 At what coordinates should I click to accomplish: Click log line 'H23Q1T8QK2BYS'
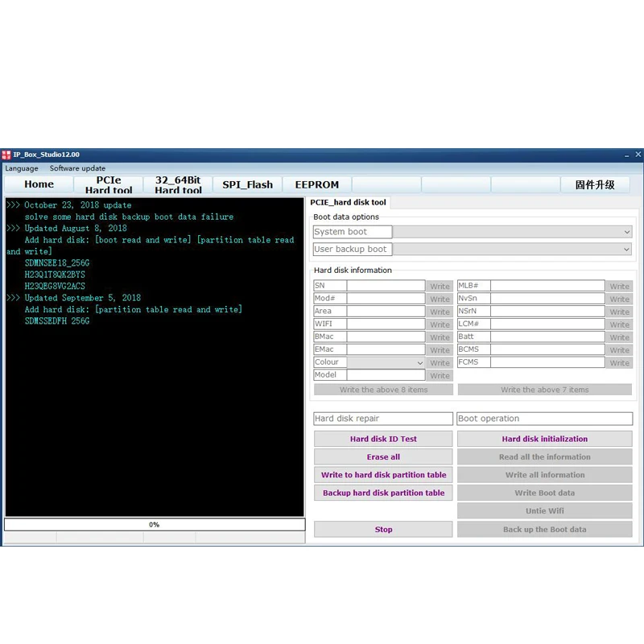pos(55,275)
